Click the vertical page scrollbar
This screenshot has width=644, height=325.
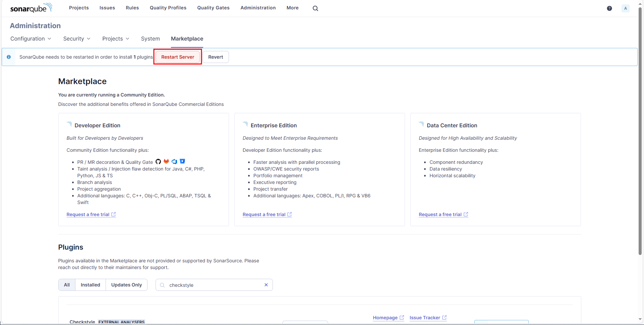pos(640,131)
